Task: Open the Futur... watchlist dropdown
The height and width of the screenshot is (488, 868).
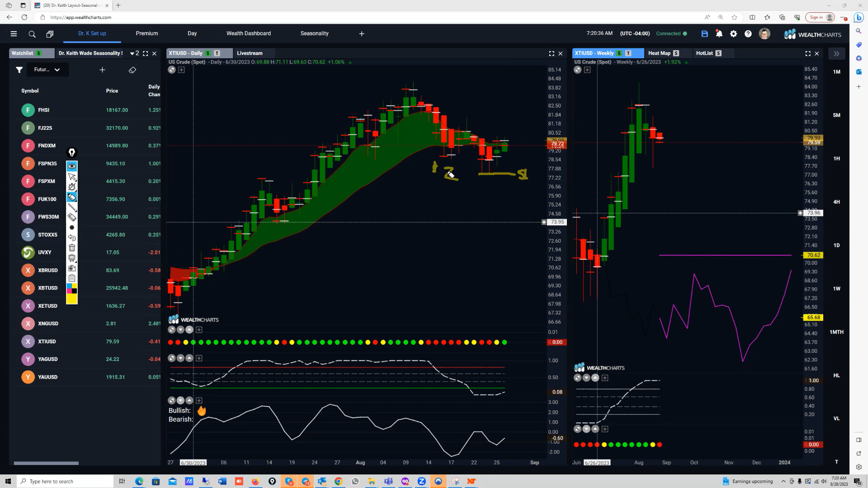Action: pyautogui.click(x=47, y=70)
